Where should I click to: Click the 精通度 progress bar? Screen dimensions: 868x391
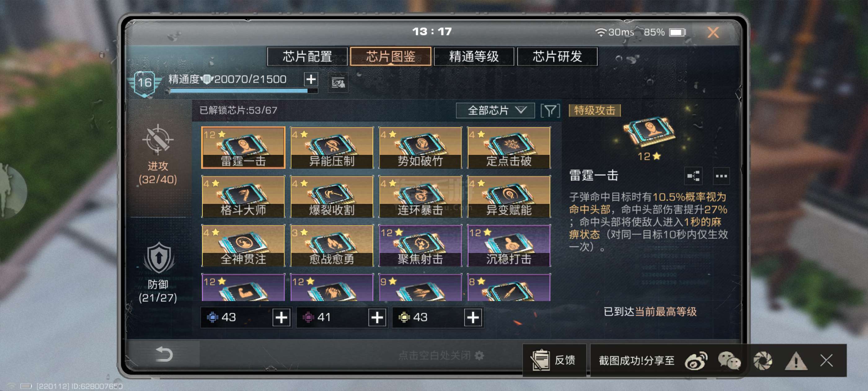pos(244,91)
